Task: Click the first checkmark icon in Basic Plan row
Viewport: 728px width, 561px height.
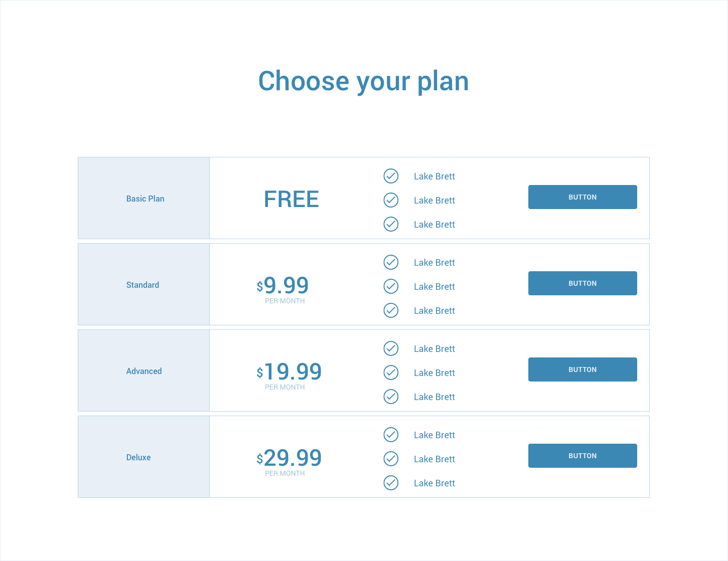Action: tap(391, 176)
